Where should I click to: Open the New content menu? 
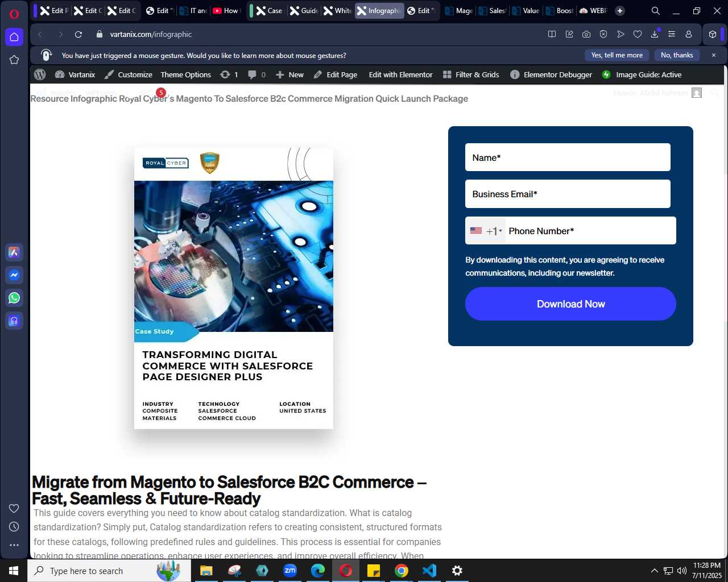pyautogui.click(x=289, y=74)
